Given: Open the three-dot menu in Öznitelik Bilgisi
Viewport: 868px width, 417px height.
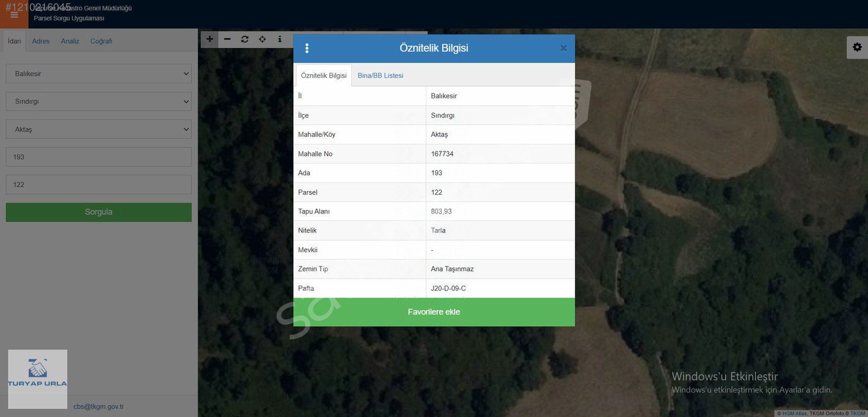Looking at the screenshot, I should point(307,48).
